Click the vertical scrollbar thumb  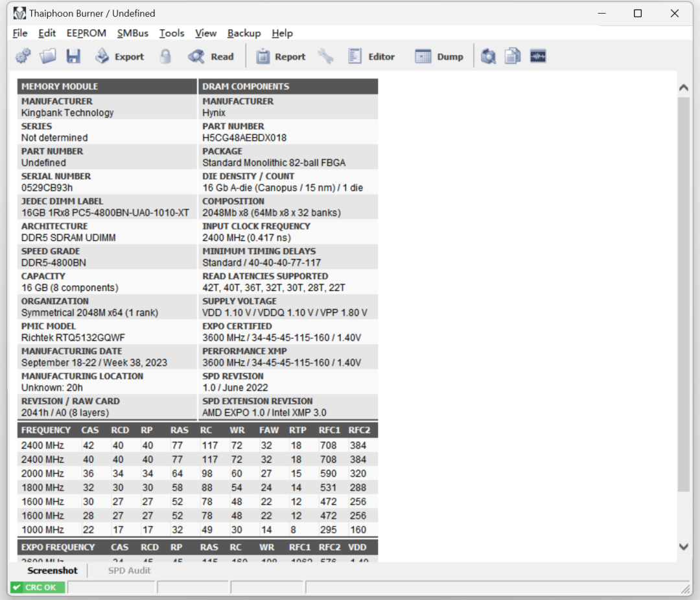[x=684, y=295]
